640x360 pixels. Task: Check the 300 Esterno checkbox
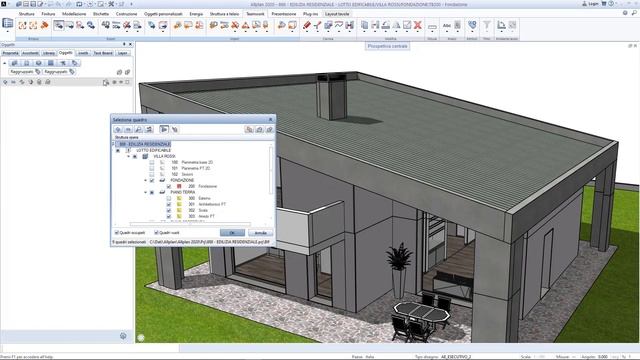169,198
